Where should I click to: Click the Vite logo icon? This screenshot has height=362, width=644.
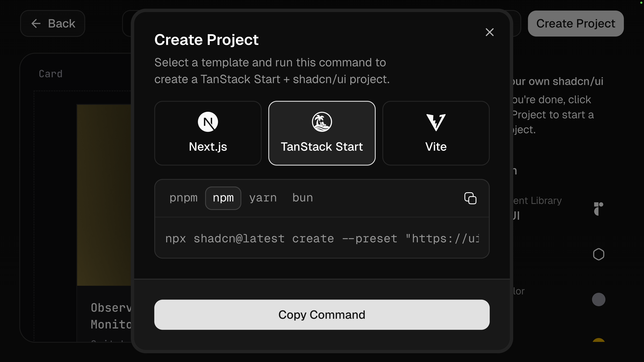pyautogui.click(x=436, y=122)
